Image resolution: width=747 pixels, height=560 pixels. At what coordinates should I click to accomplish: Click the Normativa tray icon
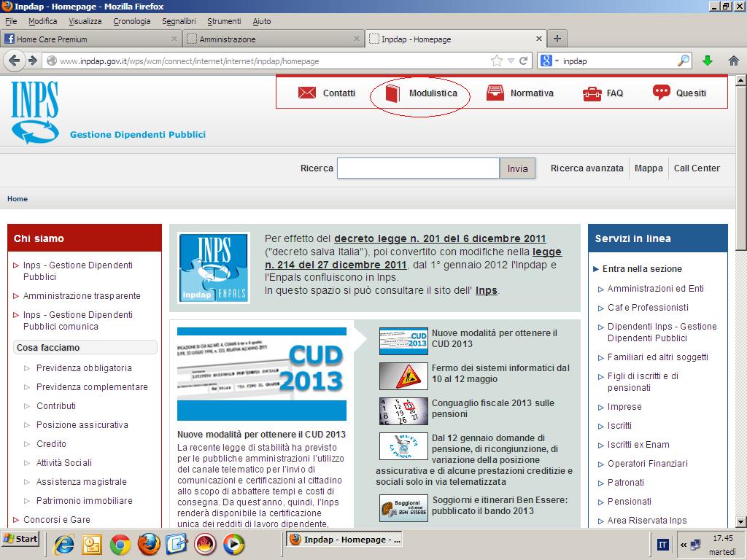[495, 93]
